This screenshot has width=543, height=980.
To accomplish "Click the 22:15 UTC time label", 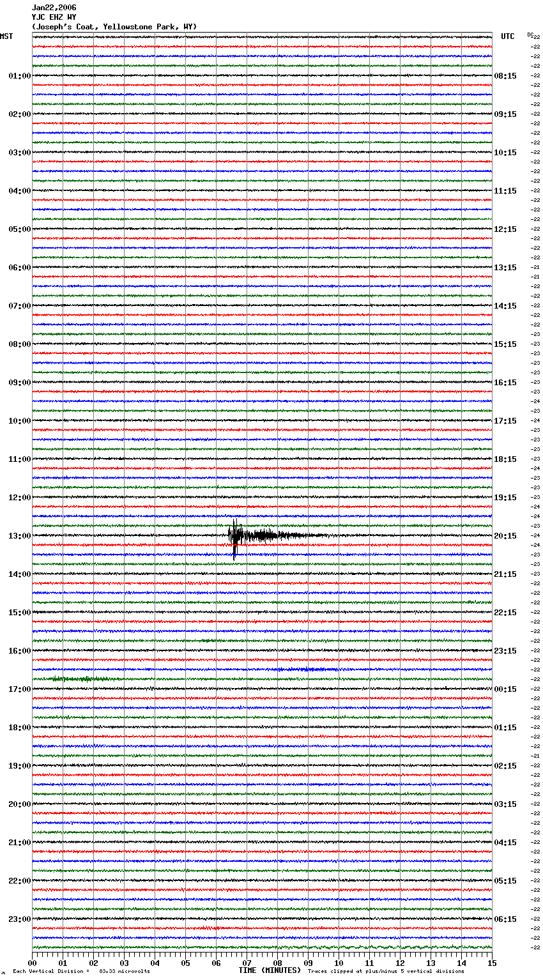I will (505, 613).
